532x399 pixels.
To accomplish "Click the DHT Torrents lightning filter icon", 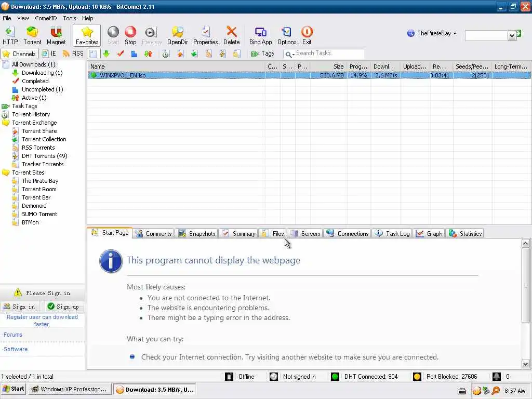I will (x=222, y=54).
